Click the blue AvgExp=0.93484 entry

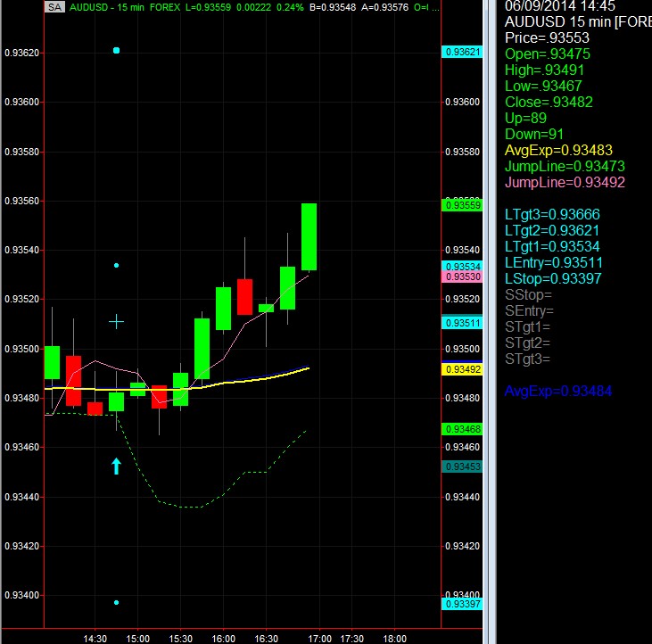(x=558, y=392)
